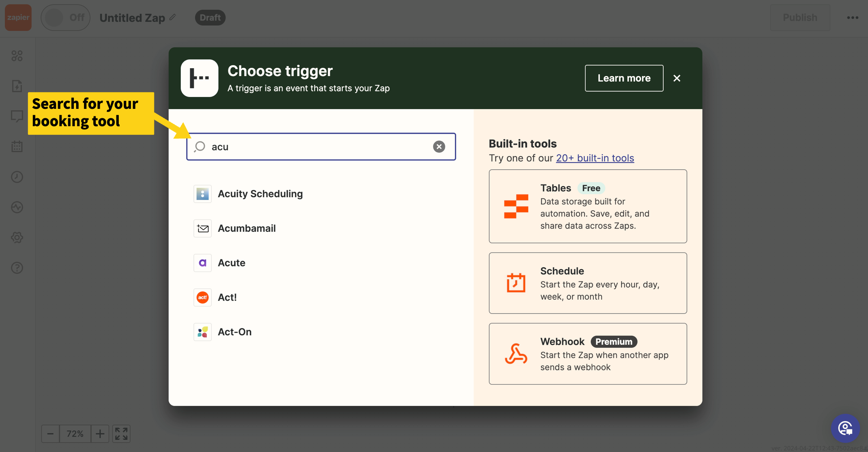Open the help chat bubble icon

pos(845,428)
